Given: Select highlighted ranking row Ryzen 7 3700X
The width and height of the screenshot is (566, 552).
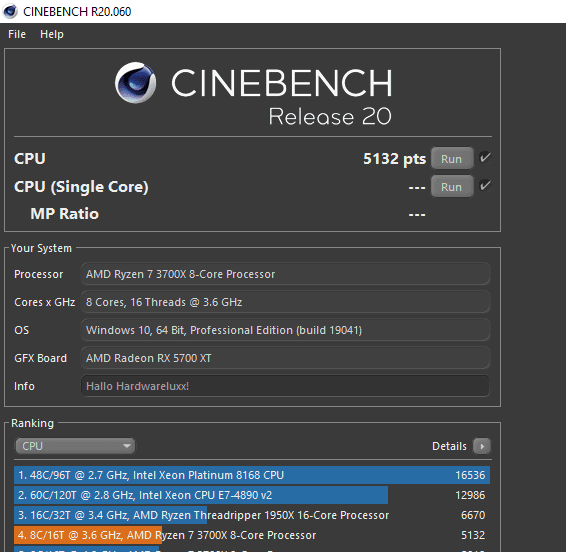Looking at the screenshot, I should pos(252,535).
